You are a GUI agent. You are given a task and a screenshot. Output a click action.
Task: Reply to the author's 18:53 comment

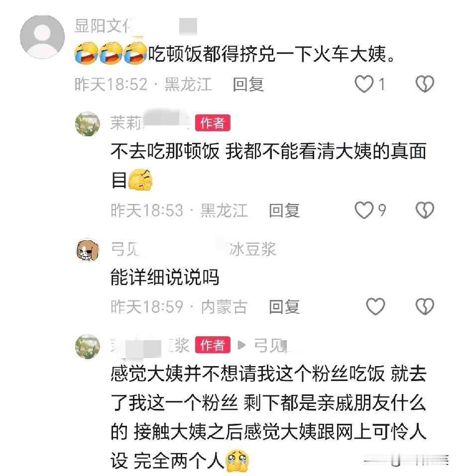click(284, 211)
